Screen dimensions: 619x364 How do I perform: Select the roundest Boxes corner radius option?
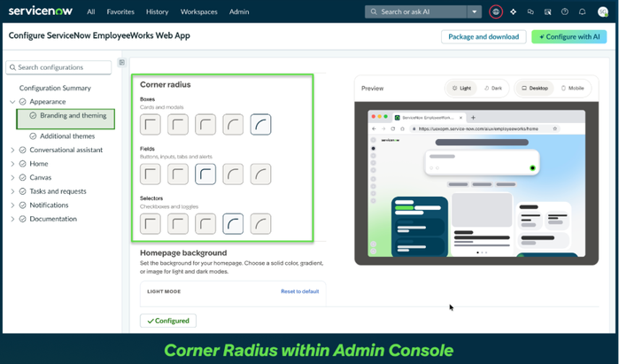(260, 124)
